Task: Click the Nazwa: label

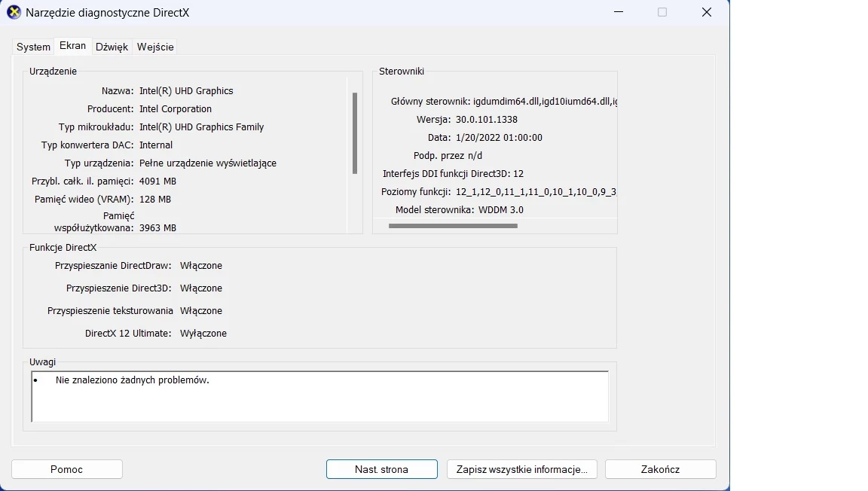Action: pos(118,91)
